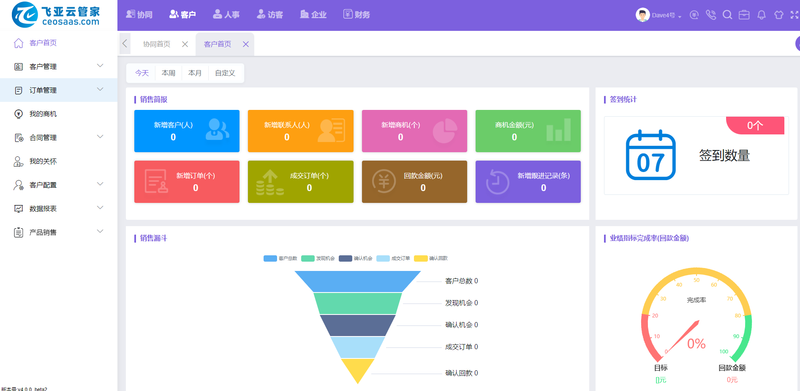Click the blue 客户总数 funnel segment
Image resolution: width=800 pixels, height=391 pixels.
tap(358, 281)
